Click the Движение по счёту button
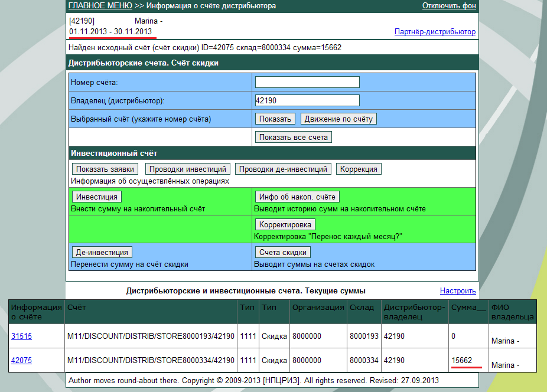Viewport: 547px width, 392px height. click(338, 119)
